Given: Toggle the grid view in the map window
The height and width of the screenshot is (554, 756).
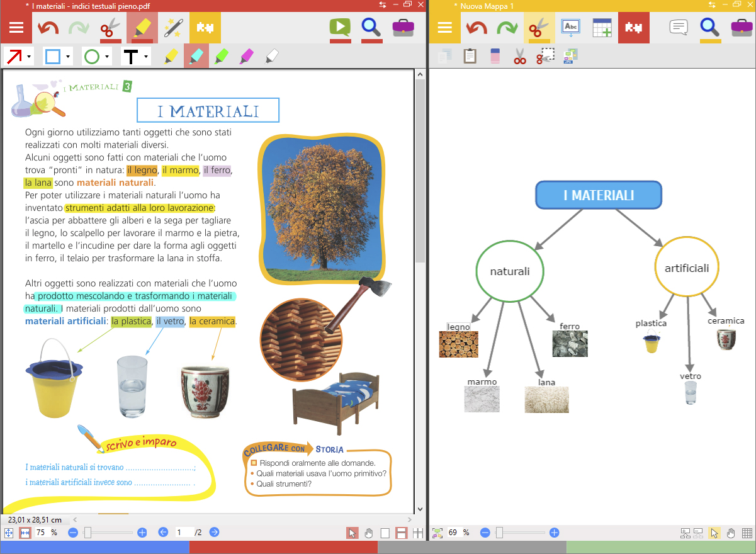Looking at the screenshot, I should tap(747, 533).
